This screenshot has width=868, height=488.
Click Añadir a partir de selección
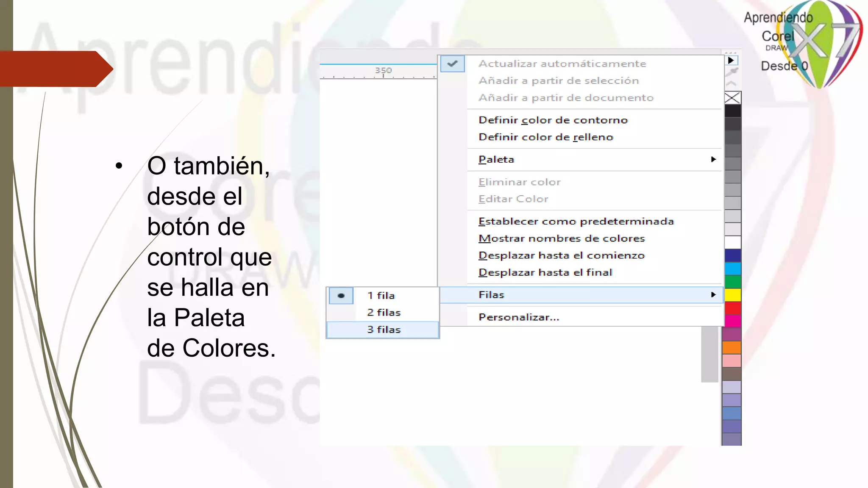pos(559,81)
